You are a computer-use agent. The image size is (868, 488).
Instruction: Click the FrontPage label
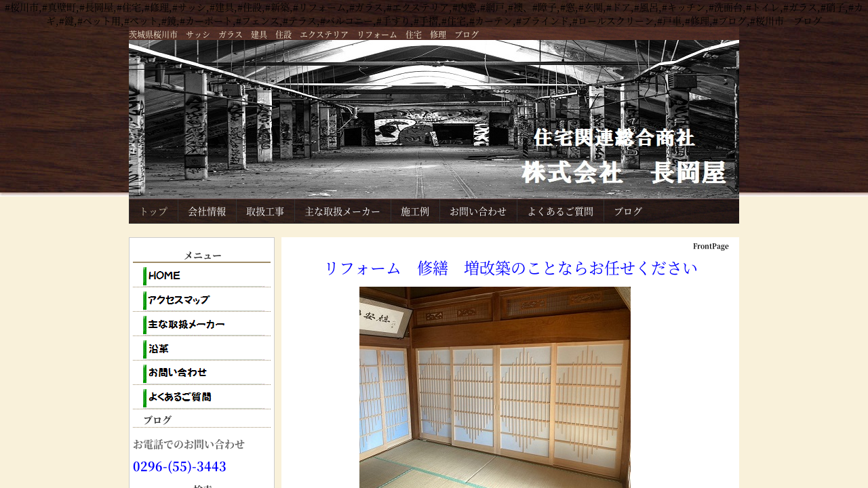710,246
